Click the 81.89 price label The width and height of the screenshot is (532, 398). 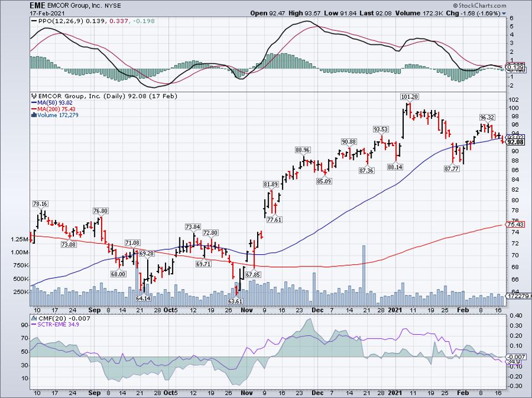(270, 184)
